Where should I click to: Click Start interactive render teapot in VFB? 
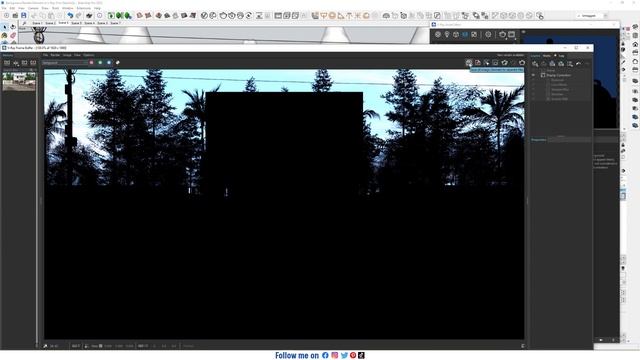tap(504, 62)
